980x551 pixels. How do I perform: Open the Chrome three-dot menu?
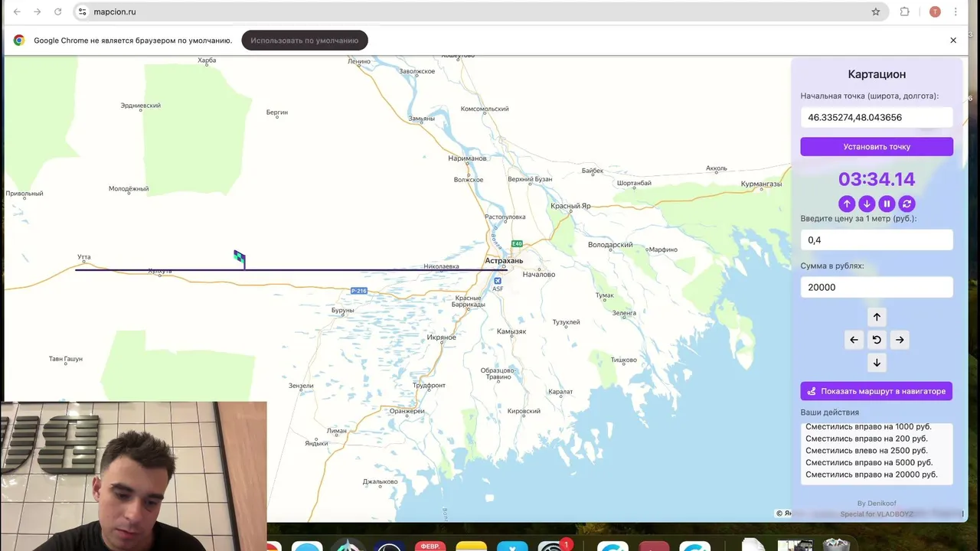pyautogui.click(x=955, y=11)
